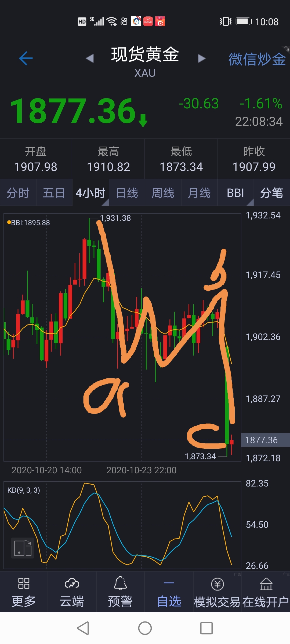Select the 五日 five-day tab
Screen dimensions: 290x644
tap(54, 193)
